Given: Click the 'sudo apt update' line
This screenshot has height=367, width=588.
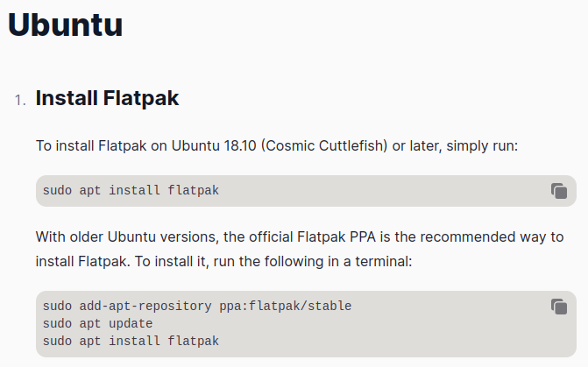Looking at the screenshot, I should [97, 323].
